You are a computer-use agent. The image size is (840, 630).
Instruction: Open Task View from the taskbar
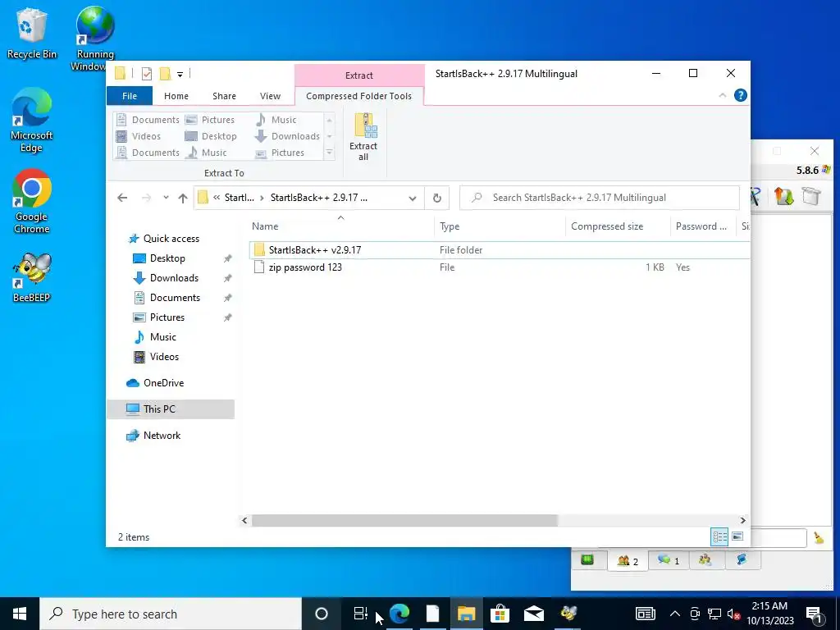pos(361,614)
